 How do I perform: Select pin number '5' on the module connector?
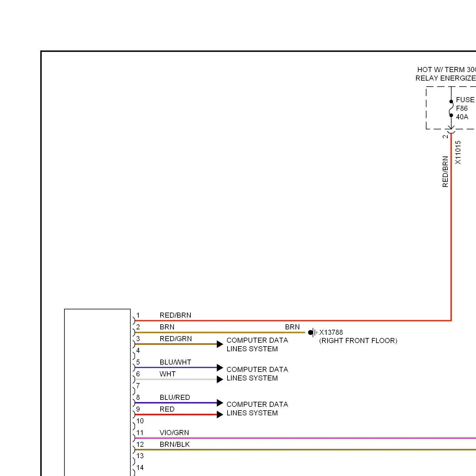pyautogui.click(x=138, y=362)
